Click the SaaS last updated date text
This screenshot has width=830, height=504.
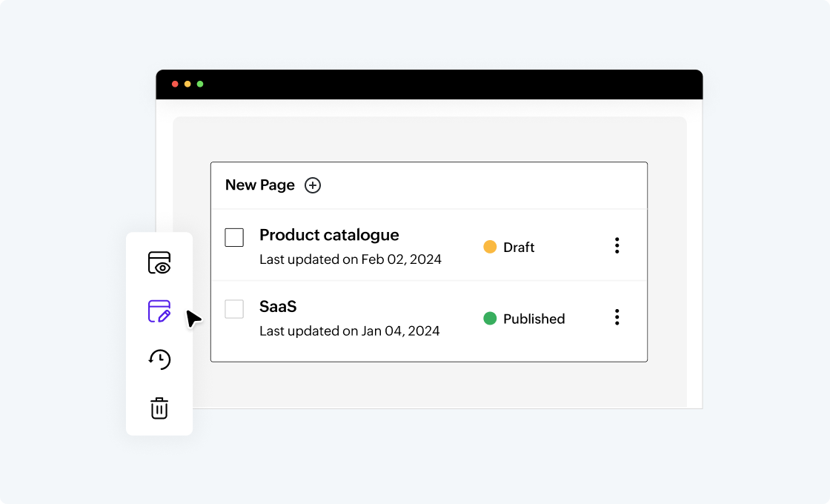350,331
